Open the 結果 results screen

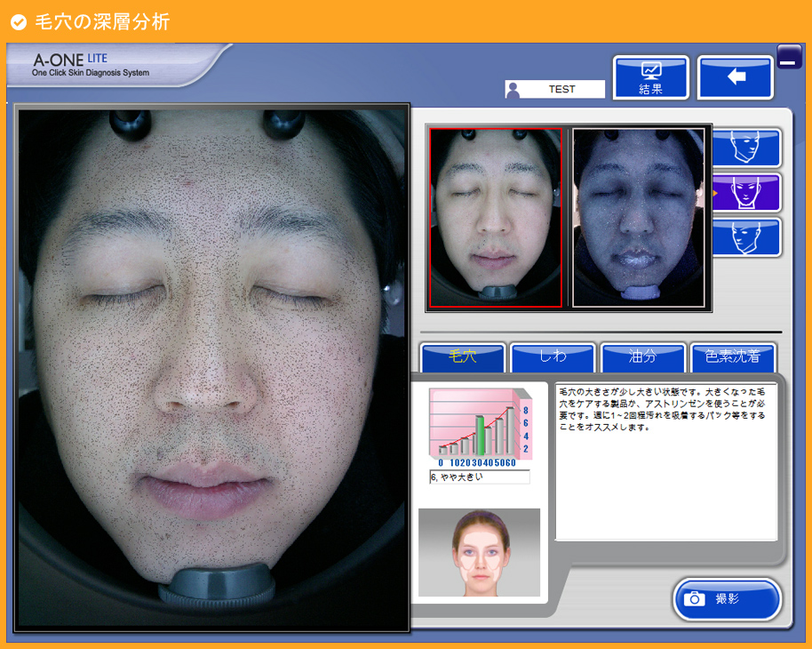[650, 77]
